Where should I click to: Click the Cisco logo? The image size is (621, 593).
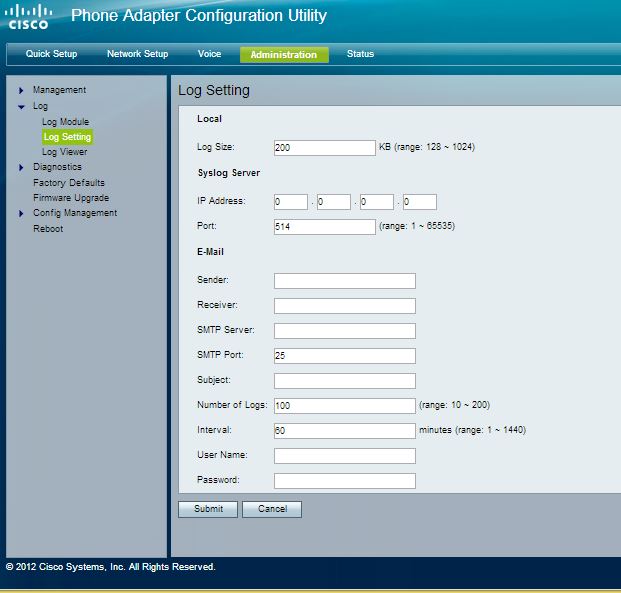[x=29, y=17]
